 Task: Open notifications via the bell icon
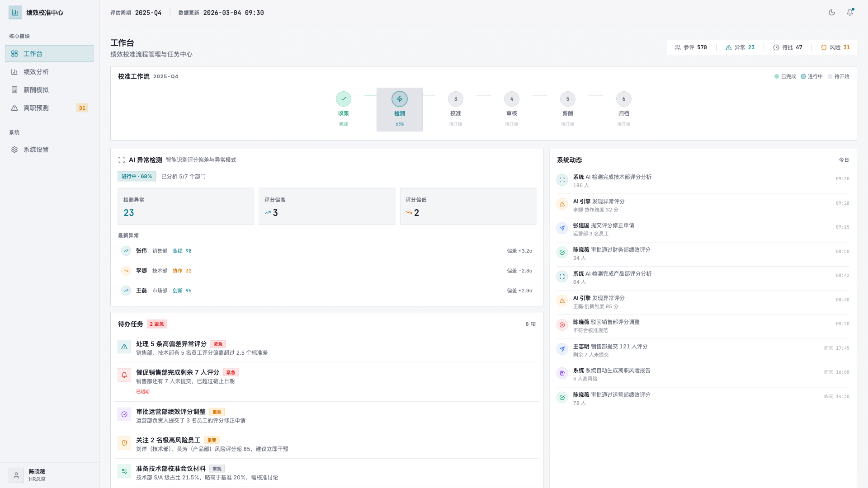tap(850, 13)
